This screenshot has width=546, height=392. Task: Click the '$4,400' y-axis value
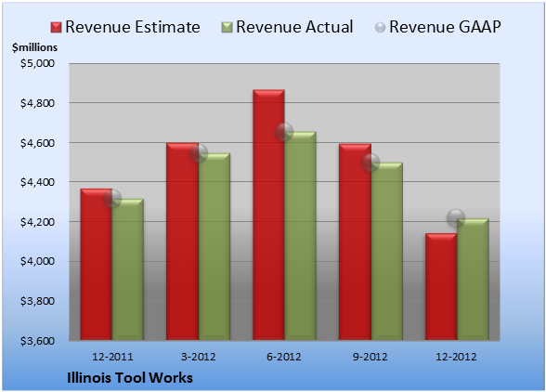click(37, 182)
